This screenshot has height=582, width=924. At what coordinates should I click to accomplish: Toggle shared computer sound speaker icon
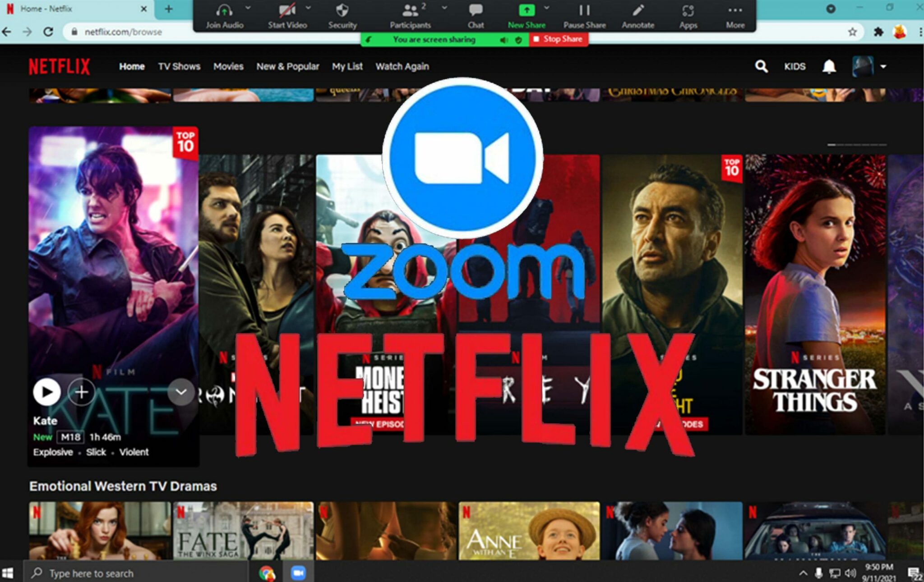click(x=504, y=40)
